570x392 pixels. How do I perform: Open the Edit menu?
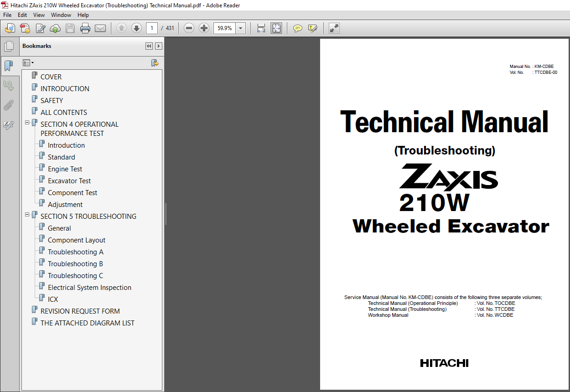pyautogui.click(x=22, y=15)
